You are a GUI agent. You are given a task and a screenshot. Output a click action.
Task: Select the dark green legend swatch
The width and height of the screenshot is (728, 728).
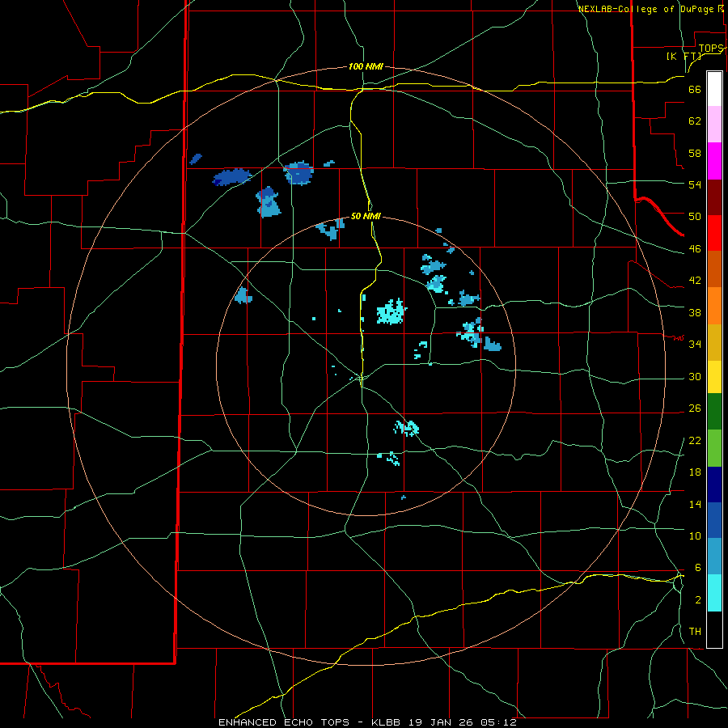point(714,412)
